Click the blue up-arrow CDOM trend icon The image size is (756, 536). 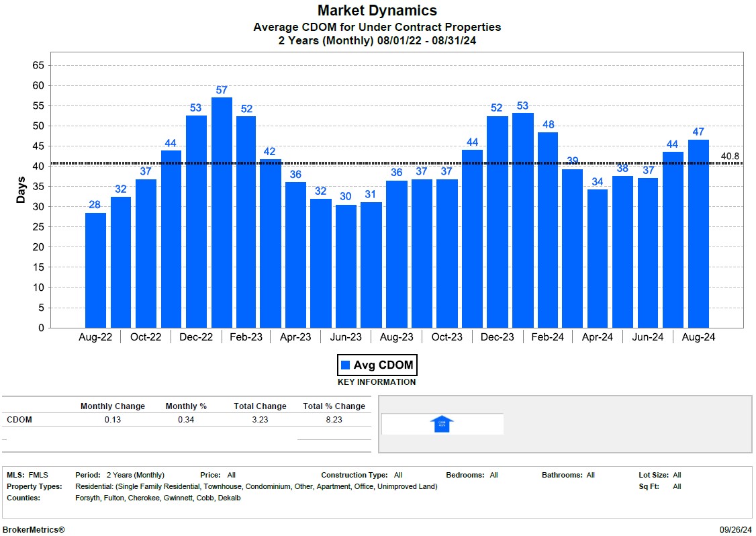442,424
